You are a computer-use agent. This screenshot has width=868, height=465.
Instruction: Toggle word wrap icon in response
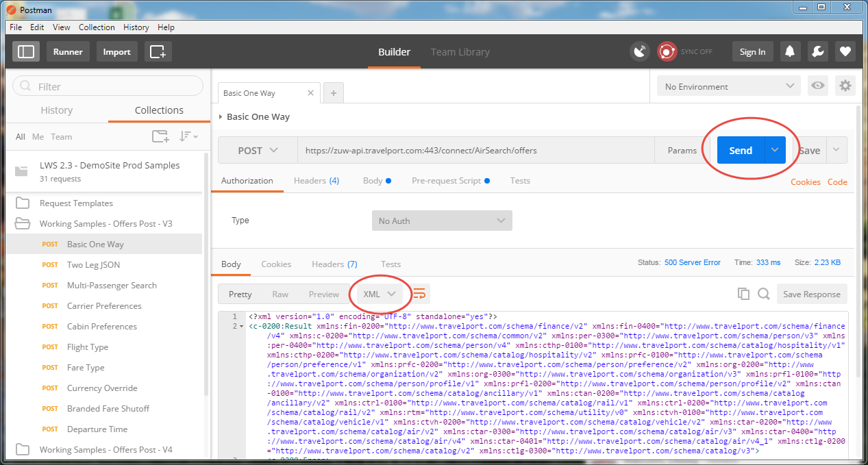[x=419, y=294]
